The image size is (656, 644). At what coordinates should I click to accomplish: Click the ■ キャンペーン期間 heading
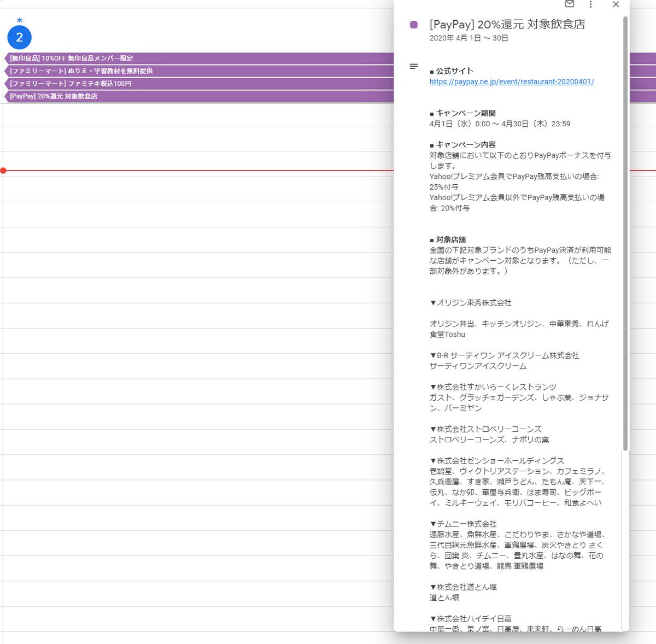point(463,113)
